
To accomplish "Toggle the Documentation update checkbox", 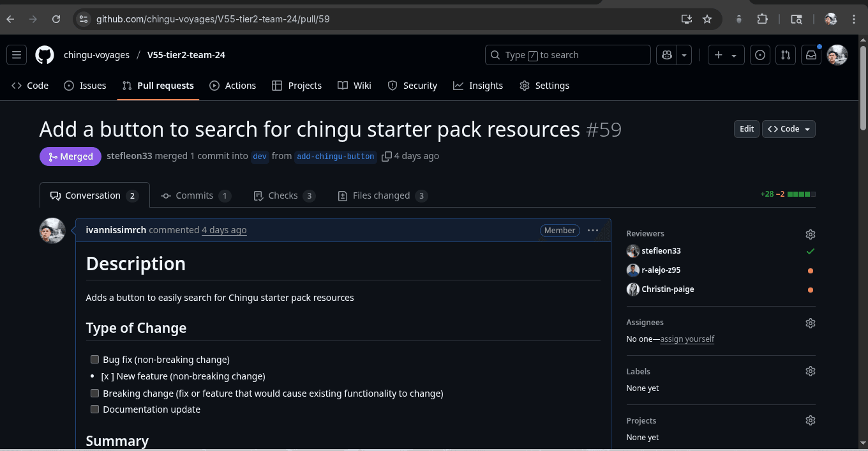I will pyautogui.click(x=94, y=409).
